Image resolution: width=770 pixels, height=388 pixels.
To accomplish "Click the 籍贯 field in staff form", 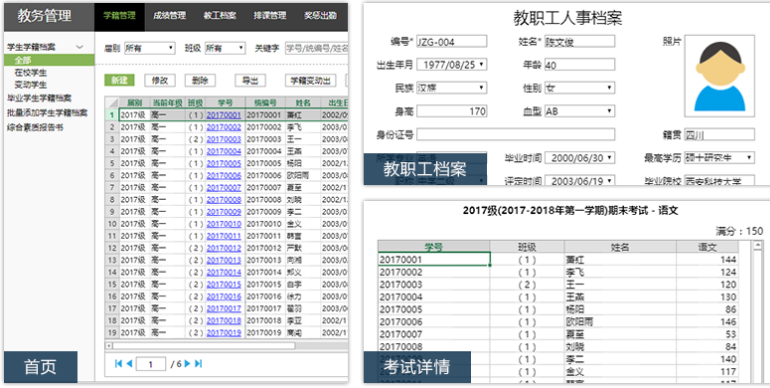I will coord(719,135).
